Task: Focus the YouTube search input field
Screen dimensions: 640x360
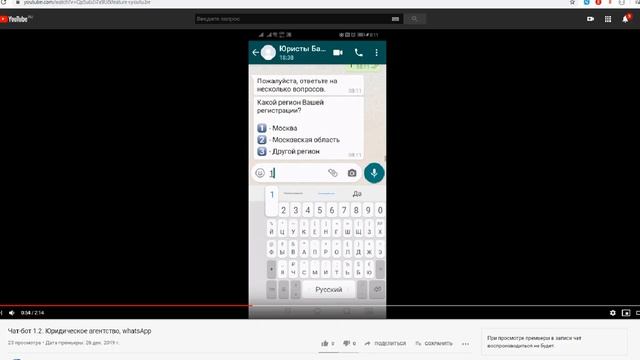Action: 292,19
